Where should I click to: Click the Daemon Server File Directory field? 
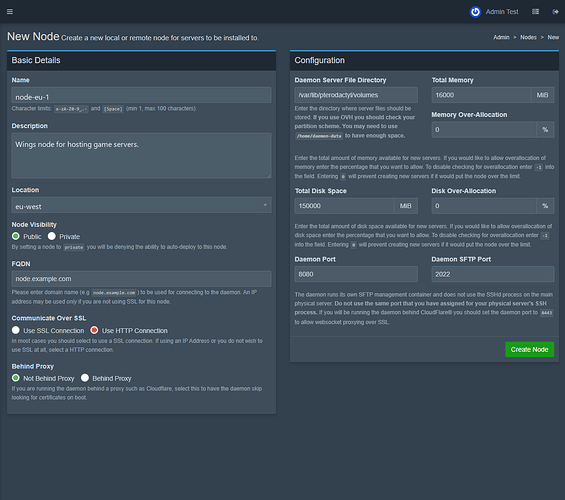point(356,95)
